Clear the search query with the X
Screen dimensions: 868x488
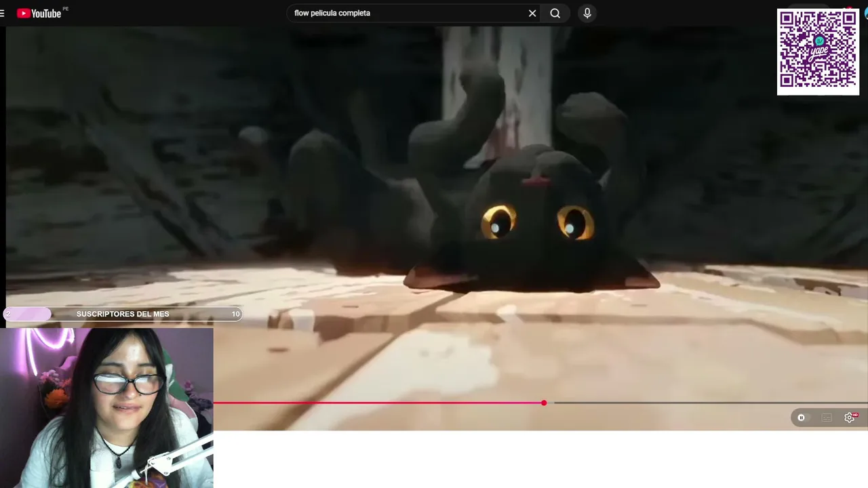click(x=532, y=13)
